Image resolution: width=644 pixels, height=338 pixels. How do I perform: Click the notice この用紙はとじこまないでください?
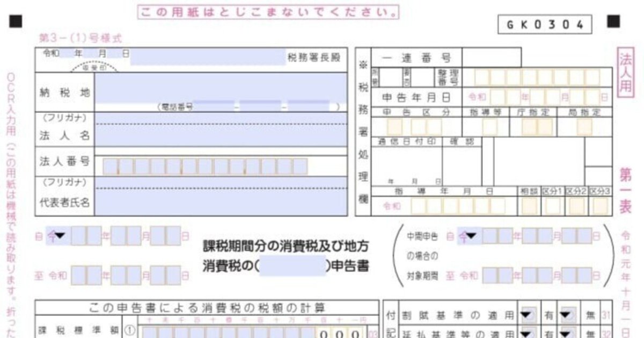coord(269,11)
